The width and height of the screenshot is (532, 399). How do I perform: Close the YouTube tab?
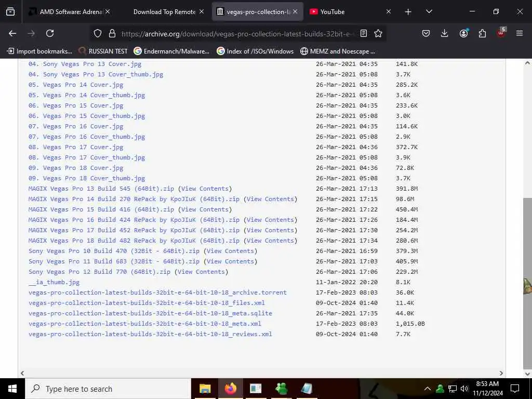coord(389,11)
